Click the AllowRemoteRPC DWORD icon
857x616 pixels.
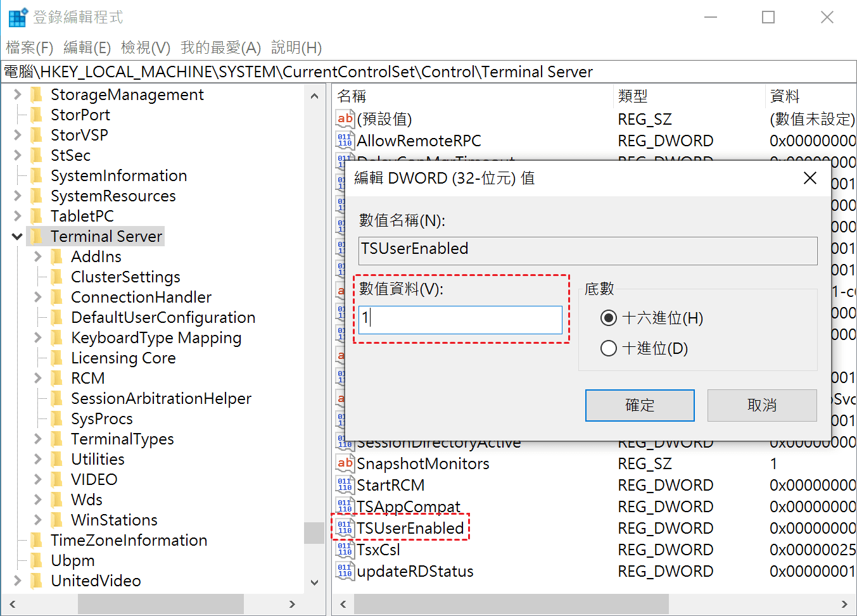(x=345, y=141)
